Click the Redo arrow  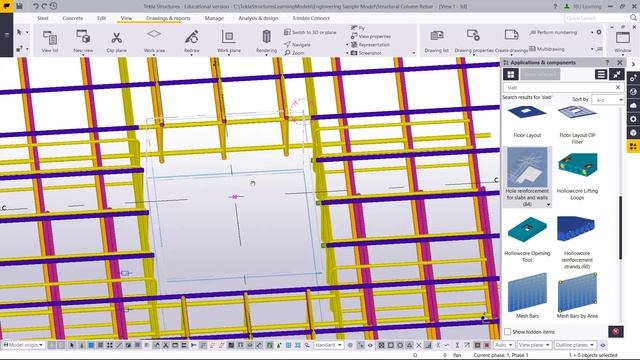tap(44, 6)
